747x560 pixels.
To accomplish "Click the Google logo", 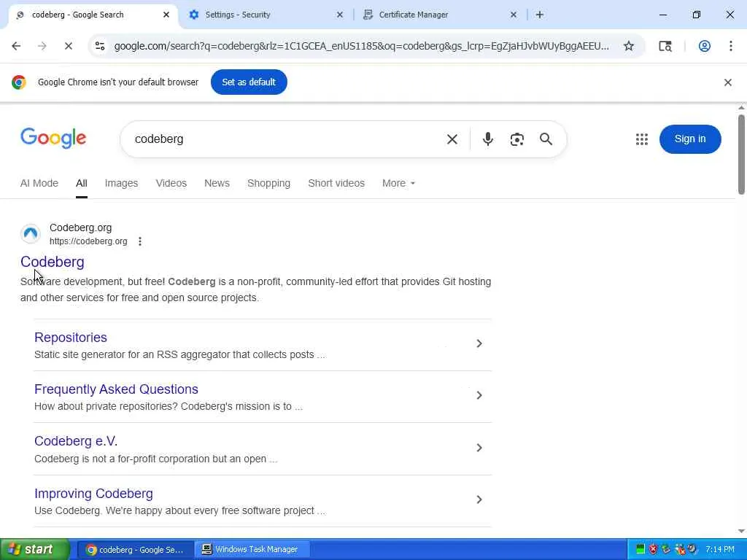I will tap(53, 138).
